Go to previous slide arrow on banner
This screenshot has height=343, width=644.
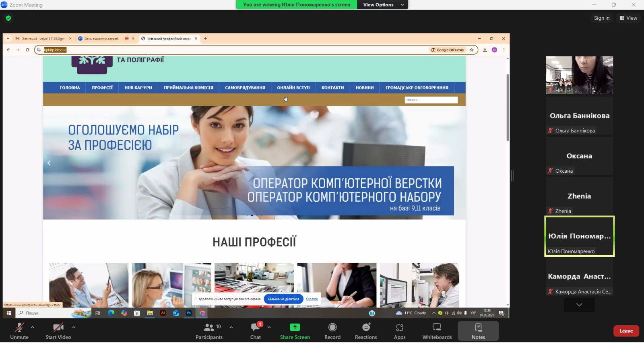(49, 163)
